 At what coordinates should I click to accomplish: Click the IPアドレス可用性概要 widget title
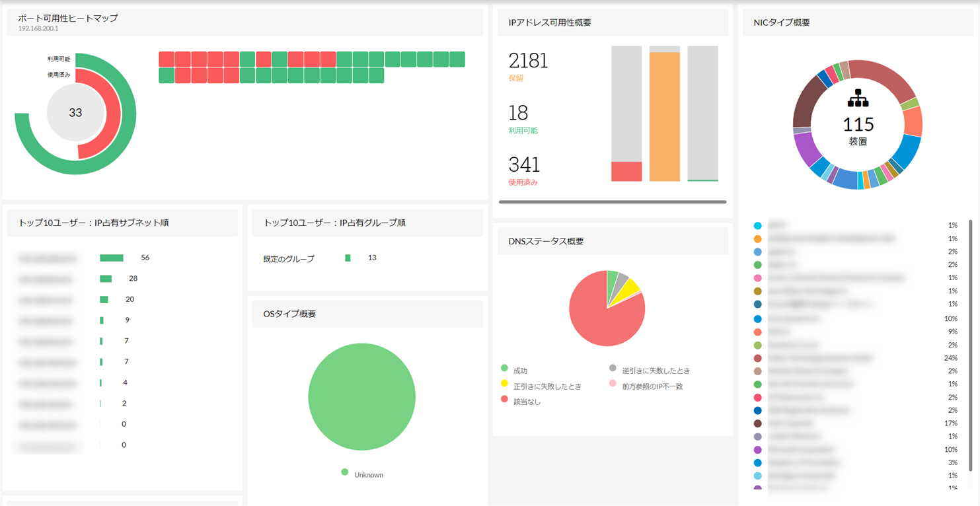tap(550, 22)
